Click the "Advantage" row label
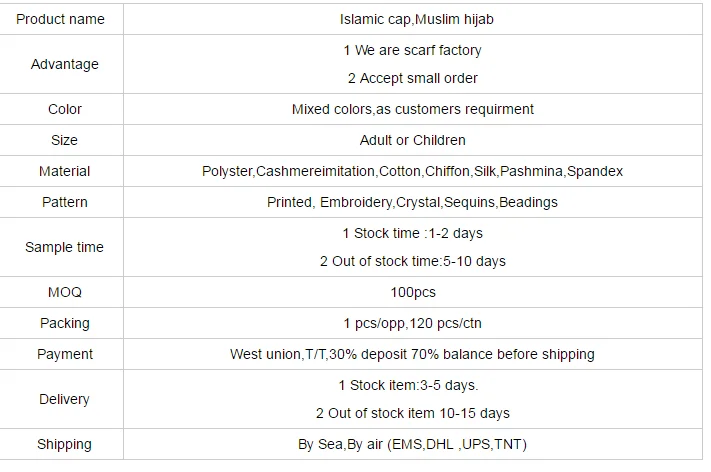Screen dimensions: 711x472 tap(64, 64)
